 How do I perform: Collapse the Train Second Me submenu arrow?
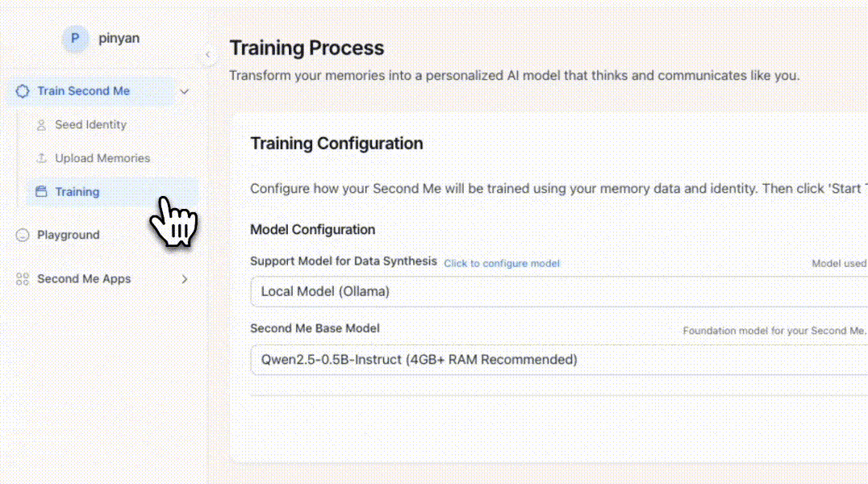coord(184,92)
